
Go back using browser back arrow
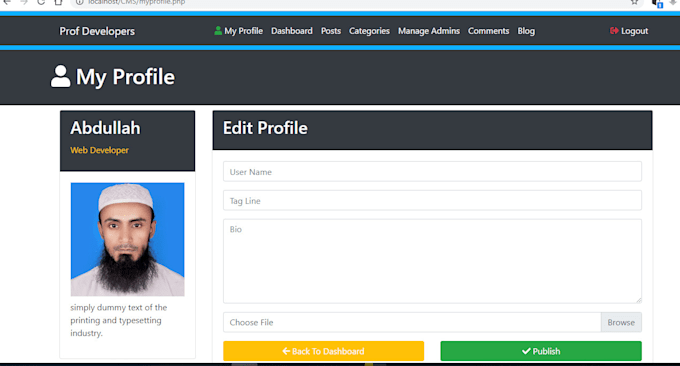tap(7, 2)
